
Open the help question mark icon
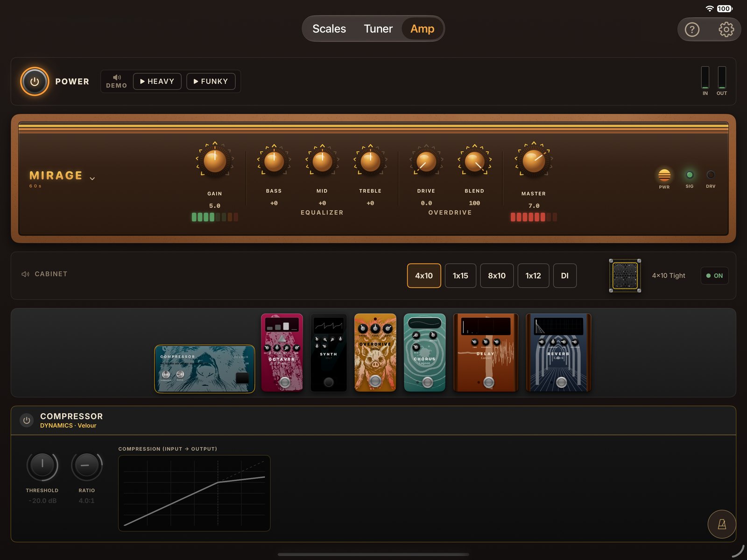692,30
